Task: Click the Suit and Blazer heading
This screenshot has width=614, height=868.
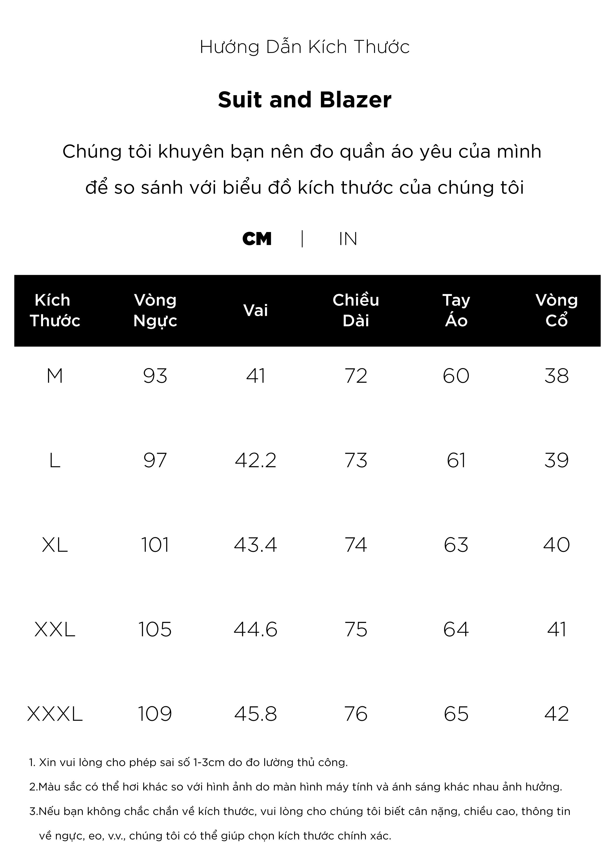Action: click(x=305, y=100)
